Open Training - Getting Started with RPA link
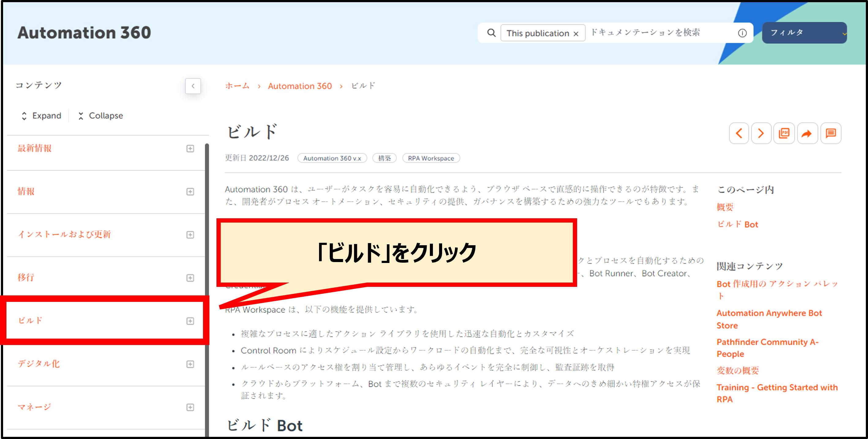The image size is (868, 439). pos(777,393)
